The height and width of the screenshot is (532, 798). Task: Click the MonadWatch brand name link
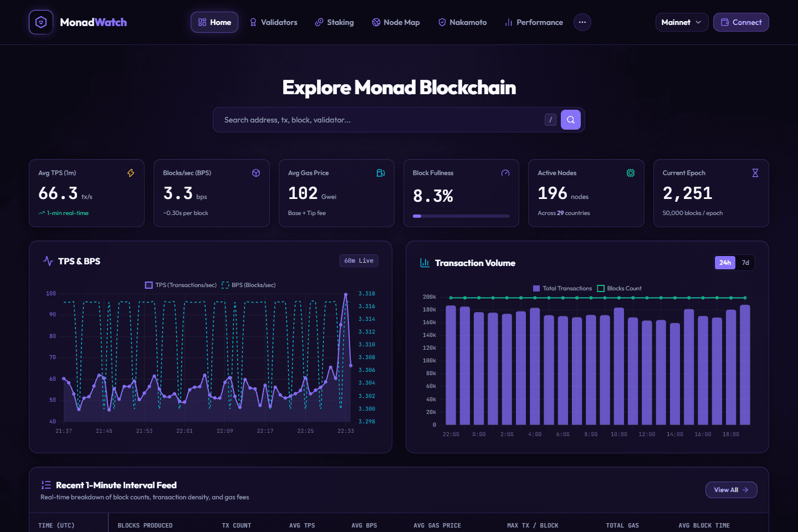tap(93, 22)
